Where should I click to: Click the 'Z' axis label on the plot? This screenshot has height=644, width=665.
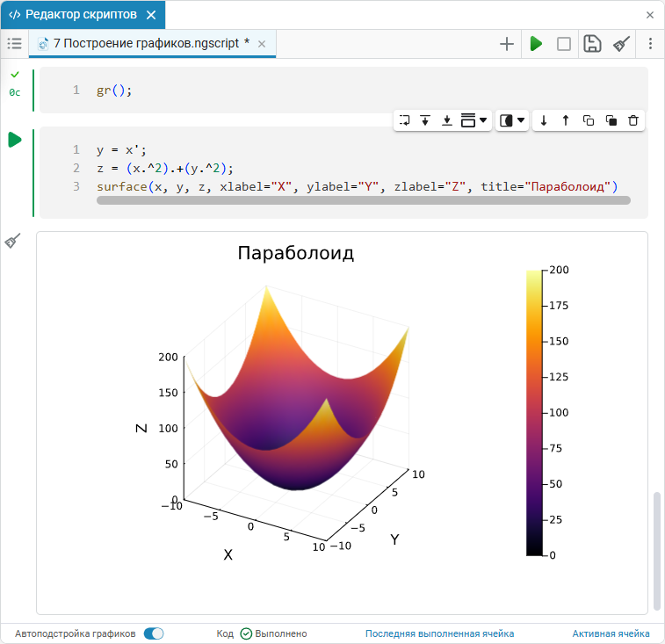(x=141, y=428)
